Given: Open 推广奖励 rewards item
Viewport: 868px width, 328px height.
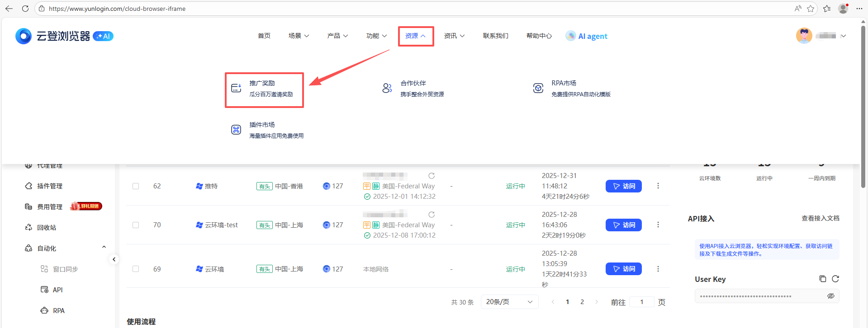Looking at the screenshot, I should (x=264, y=89).
